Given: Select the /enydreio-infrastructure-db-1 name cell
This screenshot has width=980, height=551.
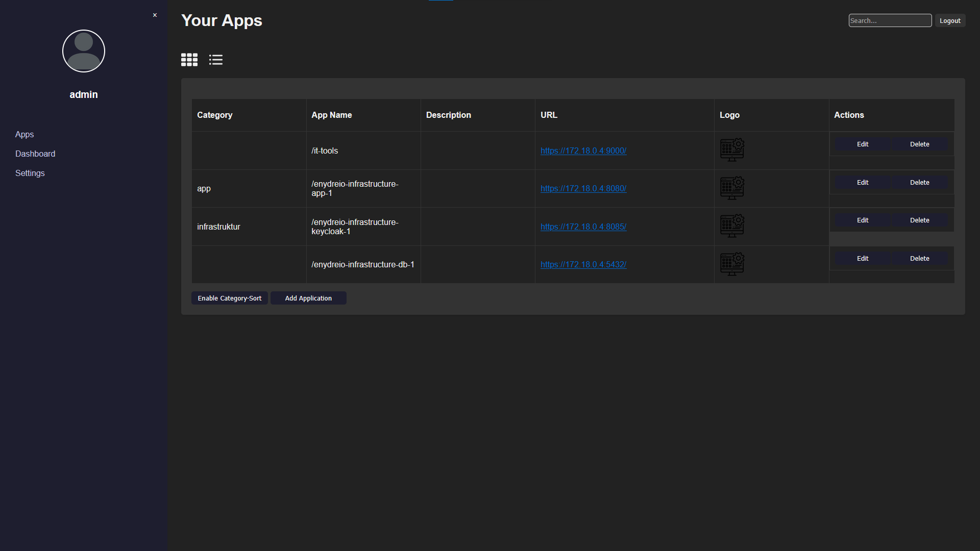Looking at the screenshot, I should 363,264.
